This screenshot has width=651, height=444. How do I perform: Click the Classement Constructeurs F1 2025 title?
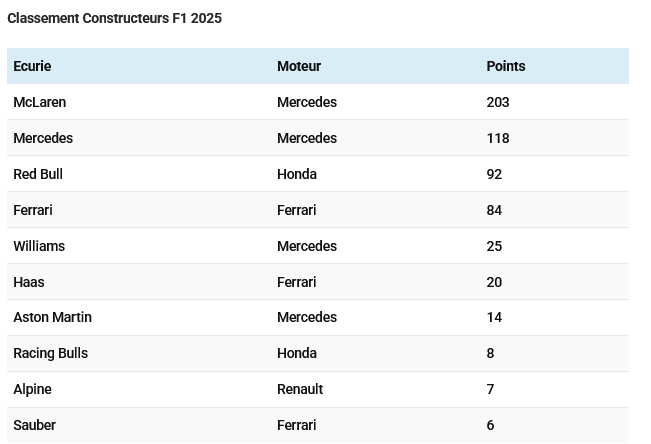coord(114,18)
